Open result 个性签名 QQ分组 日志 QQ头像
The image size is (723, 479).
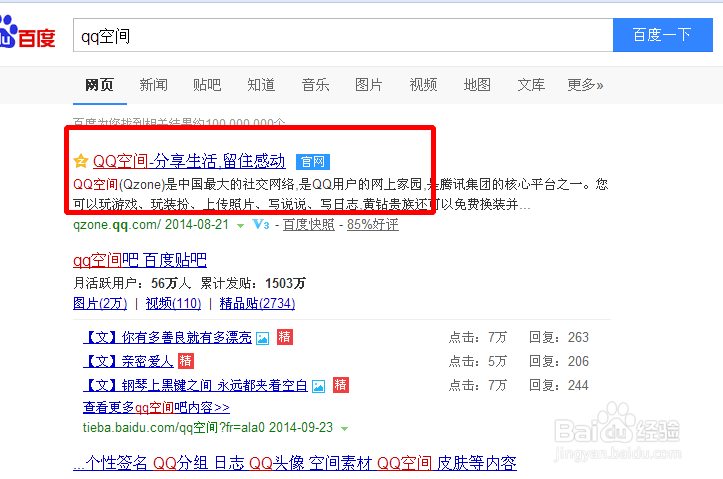[295, 463]
